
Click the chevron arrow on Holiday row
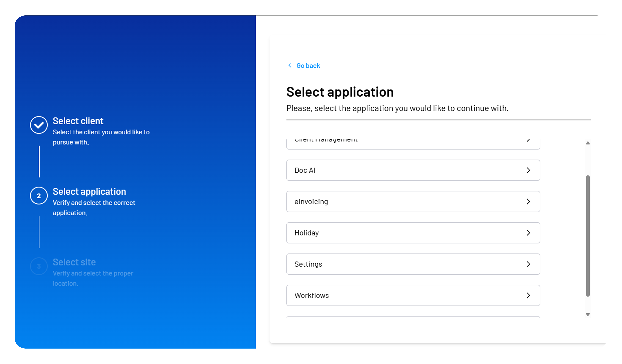[x=528, y=233]
